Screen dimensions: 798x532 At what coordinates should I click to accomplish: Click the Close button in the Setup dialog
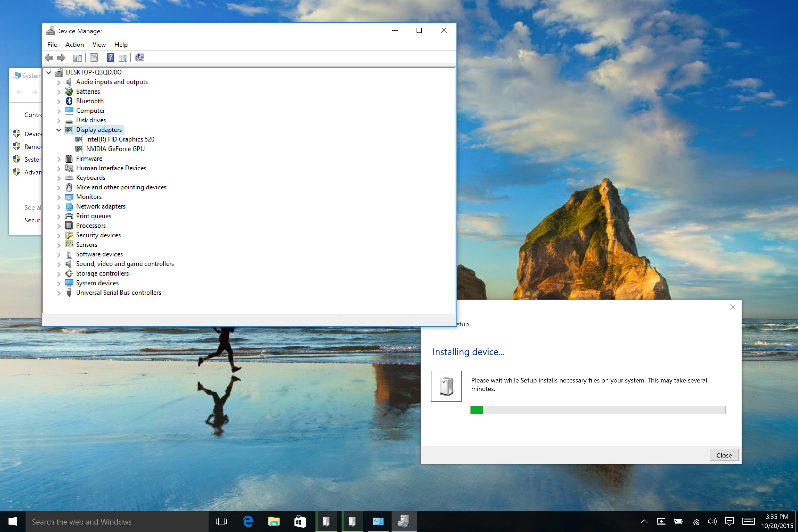tap(724, 455)
